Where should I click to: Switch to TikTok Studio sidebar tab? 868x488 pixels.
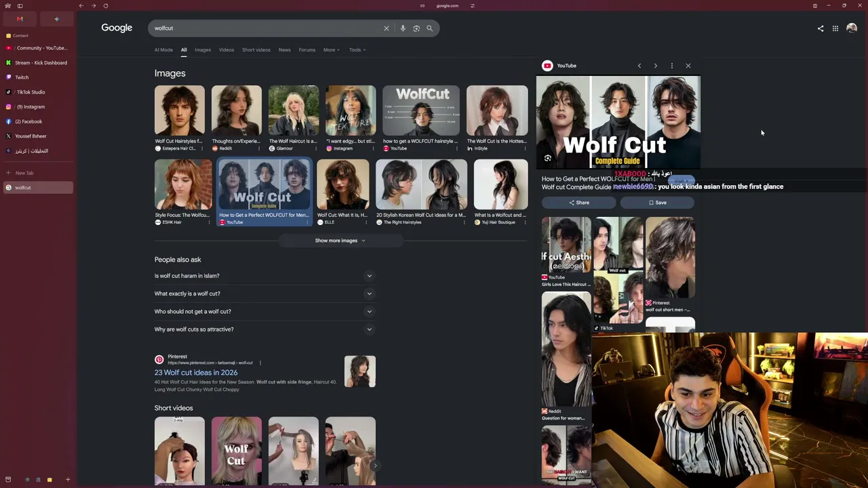(x=38, y=92)
